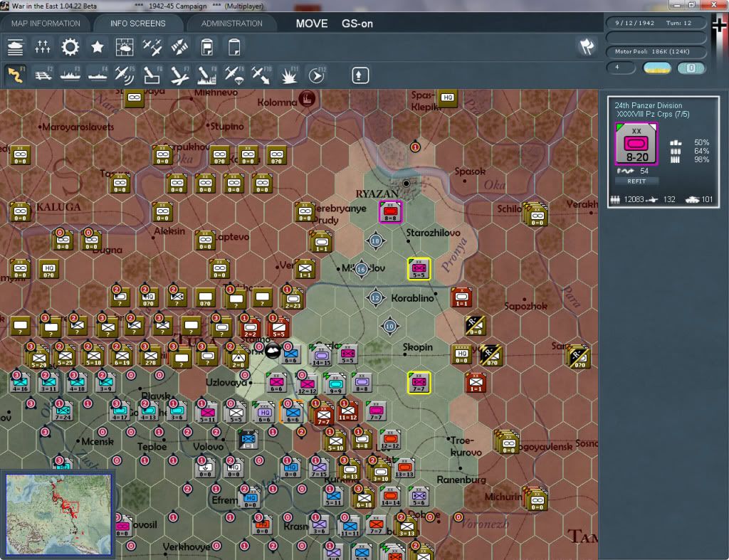This screenshot has height=560, width=729.
Task: Switch to the Administration tab
Action: 231,23
